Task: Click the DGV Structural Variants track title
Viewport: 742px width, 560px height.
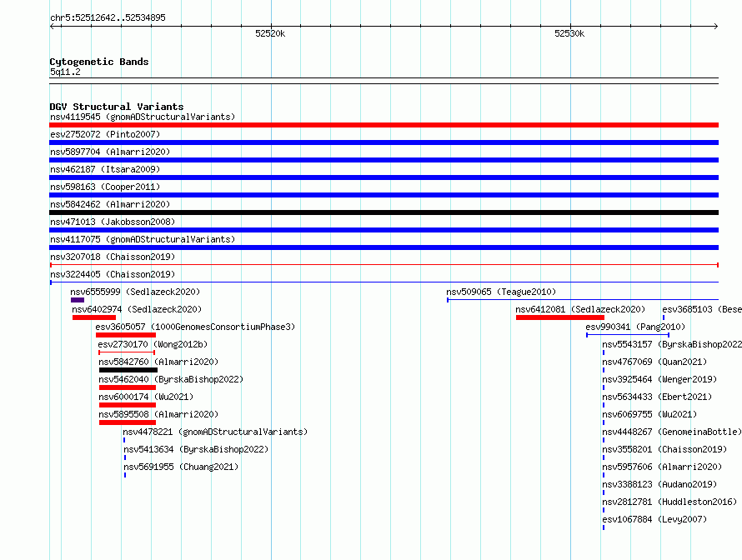Action: coord(117,107)
